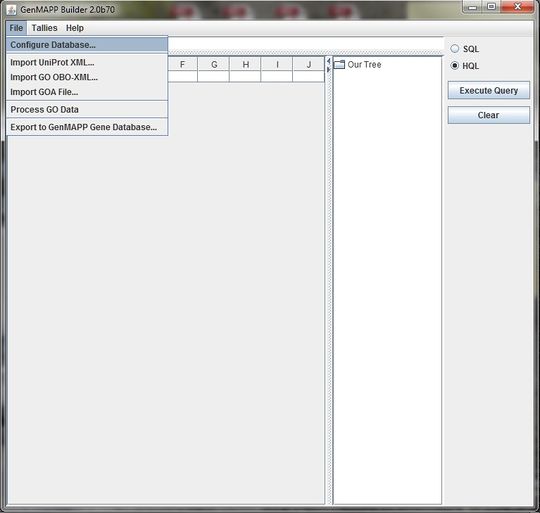This screenshot has height=513, width=540.
Task: Select Import GO OBO-XML... option
Action: pos(87,77)
